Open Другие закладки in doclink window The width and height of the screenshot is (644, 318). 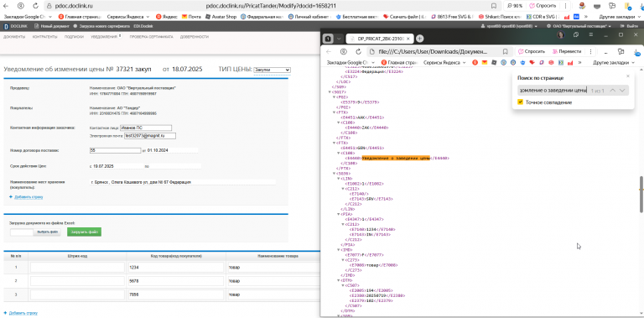tap(619, 17)
